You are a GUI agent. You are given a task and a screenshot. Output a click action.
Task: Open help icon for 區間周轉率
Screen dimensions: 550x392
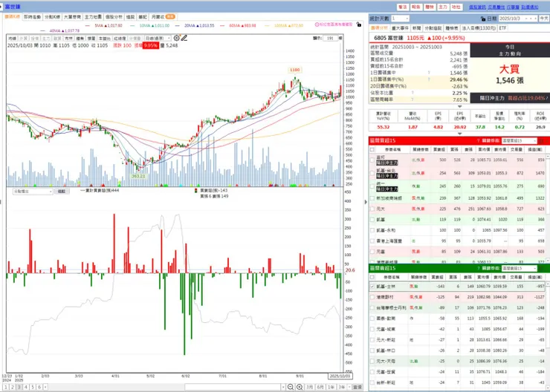(412, 99)
